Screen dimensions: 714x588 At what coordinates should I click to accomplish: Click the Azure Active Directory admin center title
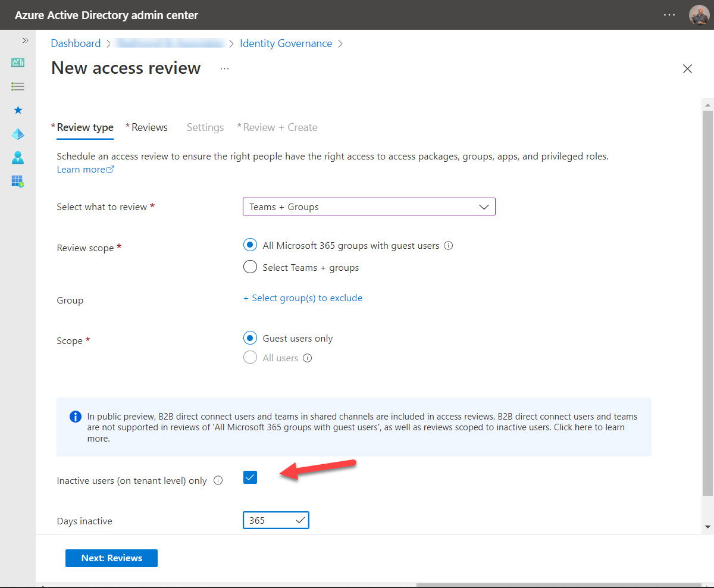[x=107, y=15]
